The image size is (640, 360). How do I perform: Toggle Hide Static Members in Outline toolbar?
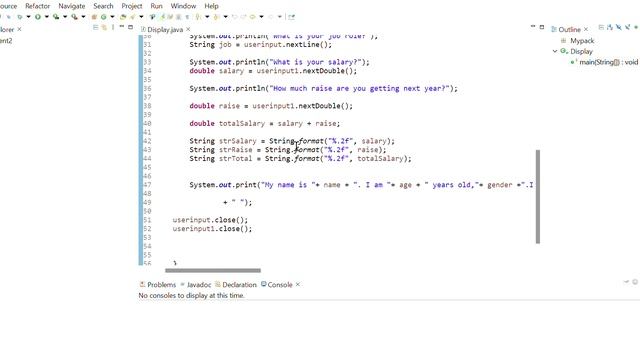628,27
